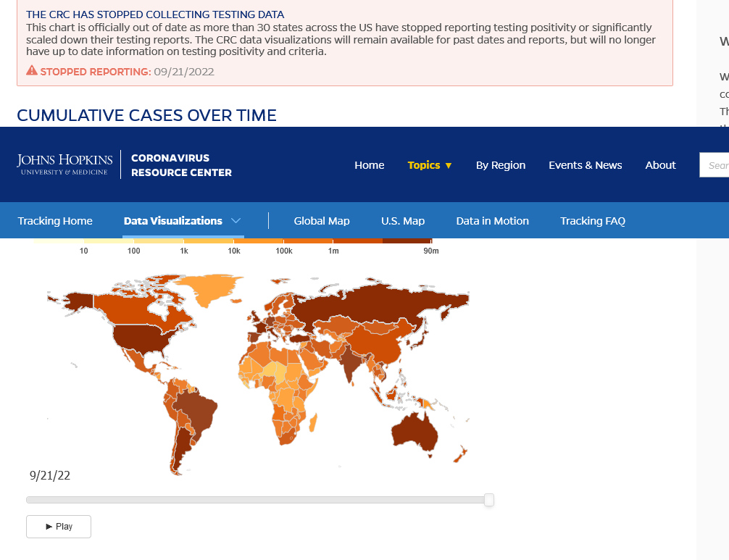Expand Data Visualizations chevron
This screenshot has width=729, height=560.
236,221
